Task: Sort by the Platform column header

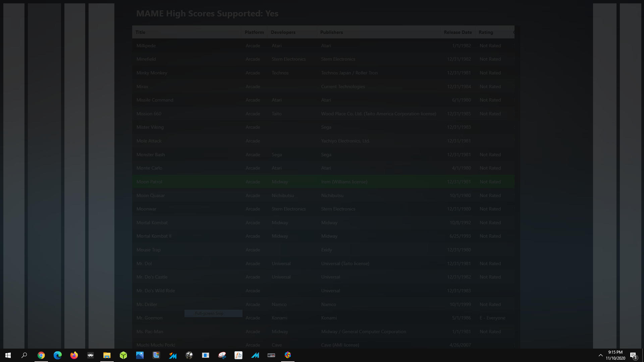Action: click(x=254, y=32)
